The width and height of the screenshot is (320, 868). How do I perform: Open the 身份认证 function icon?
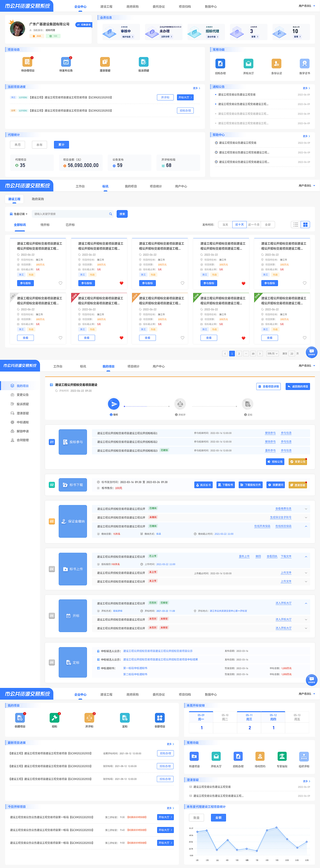[x=276, y=64]
